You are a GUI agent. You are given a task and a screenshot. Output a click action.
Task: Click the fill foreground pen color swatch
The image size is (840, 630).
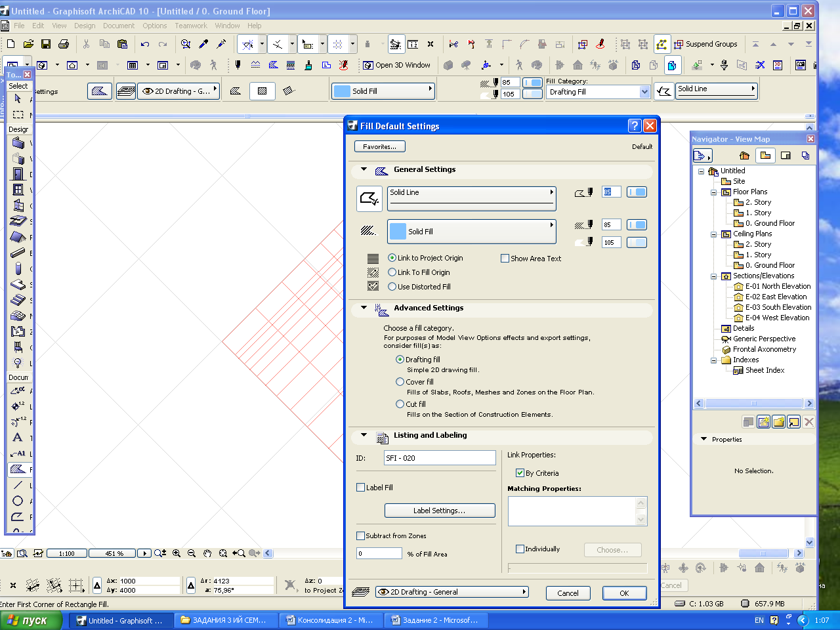(x=637, y=224)
